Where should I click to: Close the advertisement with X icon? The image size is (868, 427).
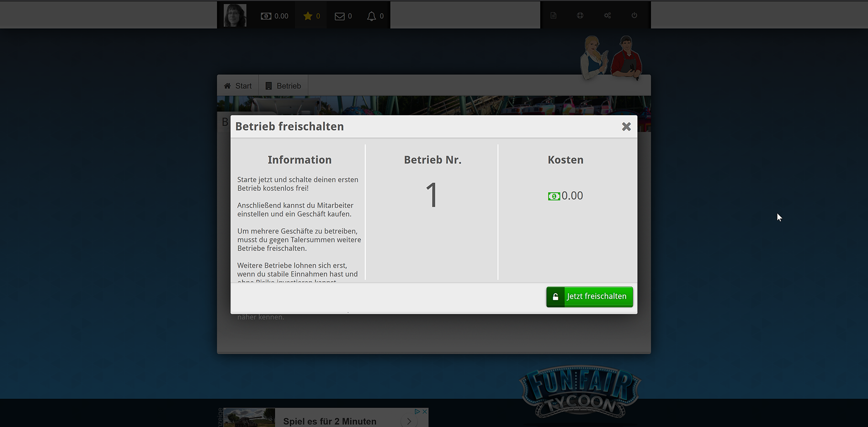click(x=425, y=412)
